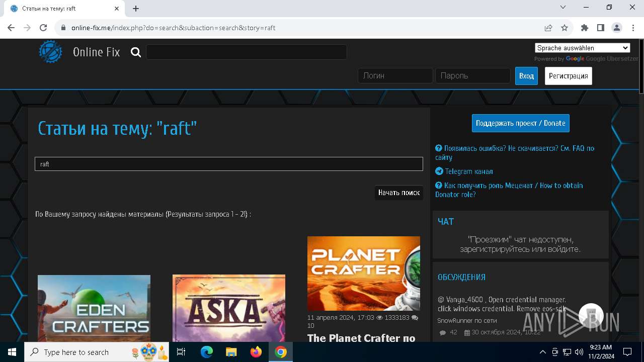Click the browser address bar URL

point(173,28)
